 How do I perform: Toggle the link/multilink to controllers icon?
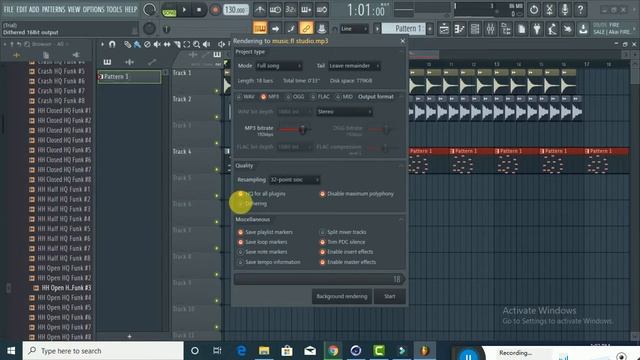tap(306, 28)
